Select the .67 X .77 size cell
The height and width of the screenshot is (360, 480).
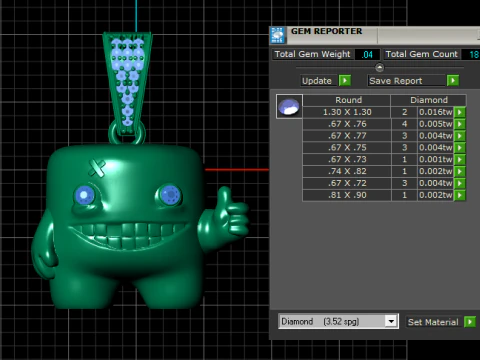[347, 136]
